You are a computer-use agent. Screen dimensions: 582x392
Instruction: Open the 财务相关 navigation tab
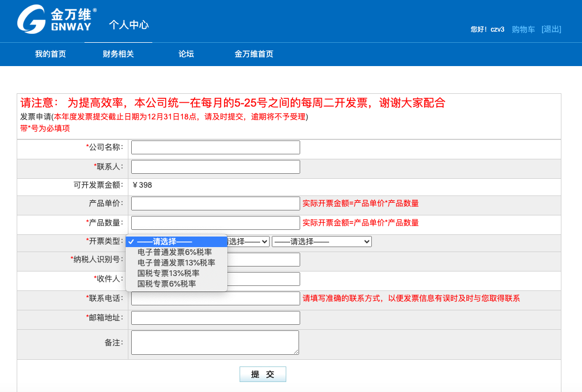[118, 54]
